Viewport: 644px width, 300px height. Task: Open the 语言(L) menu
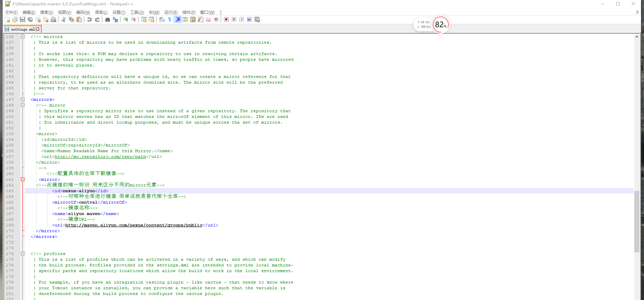[101, 12]
